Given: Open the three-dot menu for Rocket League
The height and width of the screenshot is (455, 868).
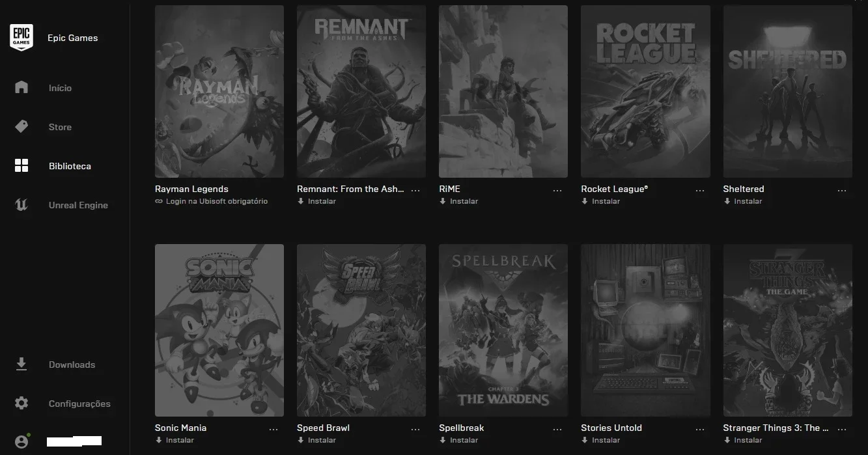Looking at the screenshot, I should coord(700,191).
